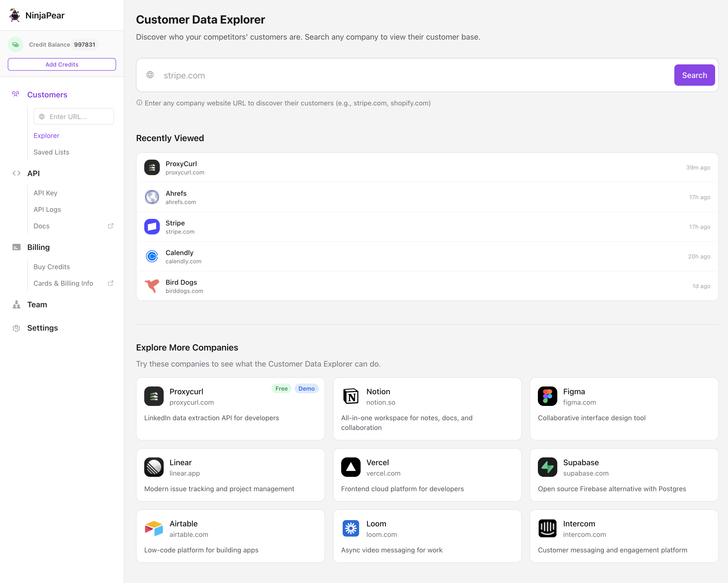Screen dimensions: 728x583
Task: Select the Supabase lightning logo
Action: [547, 467]
